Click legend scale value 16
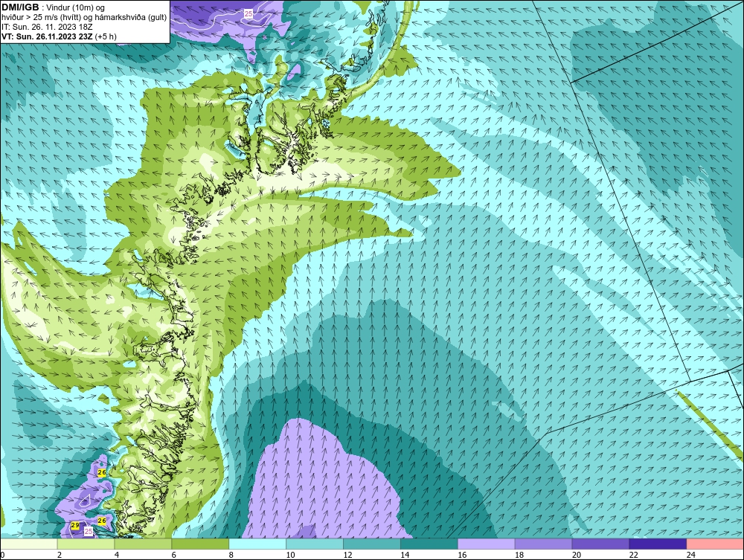 [462, 555]
